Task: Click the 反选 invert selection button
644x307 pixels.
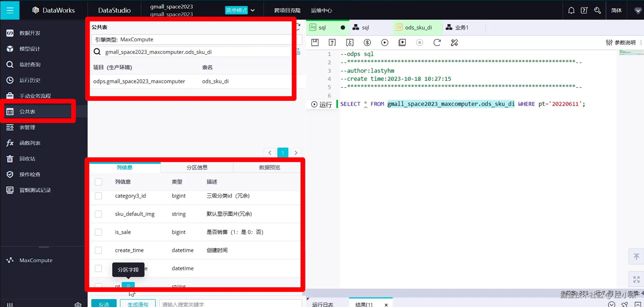Action: (x=104, y=304)
